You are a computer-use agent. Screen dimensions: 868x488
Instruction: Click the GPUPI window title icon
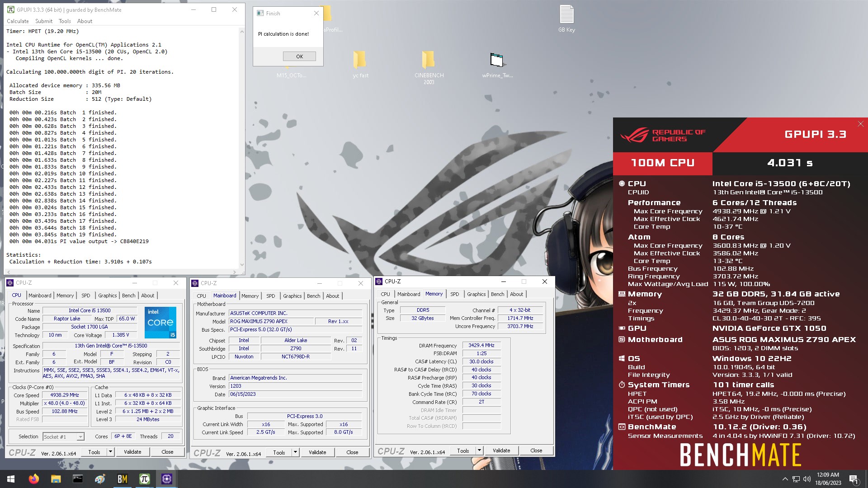click(11, 9)
